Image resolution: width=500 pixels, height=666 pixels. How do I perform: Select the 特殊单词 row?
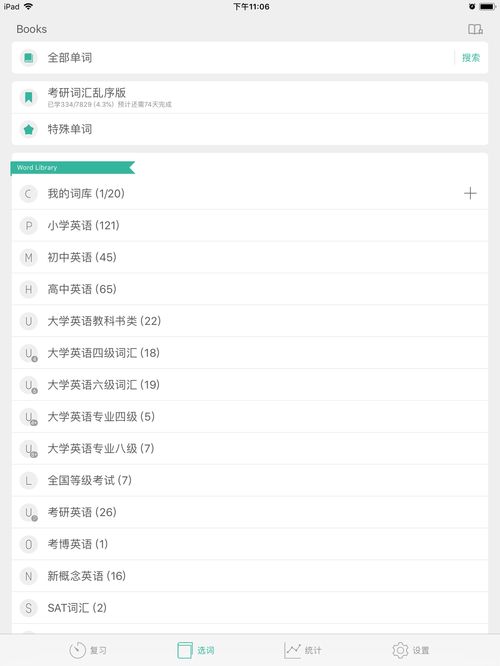pyautogui.click(x=250, y=129)
